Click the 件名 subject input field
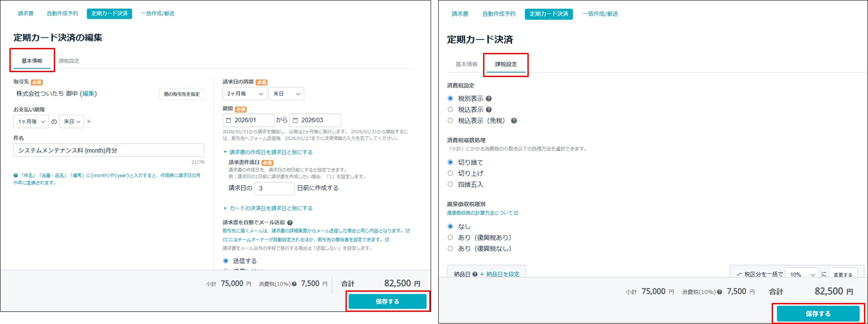 [108, 151]
